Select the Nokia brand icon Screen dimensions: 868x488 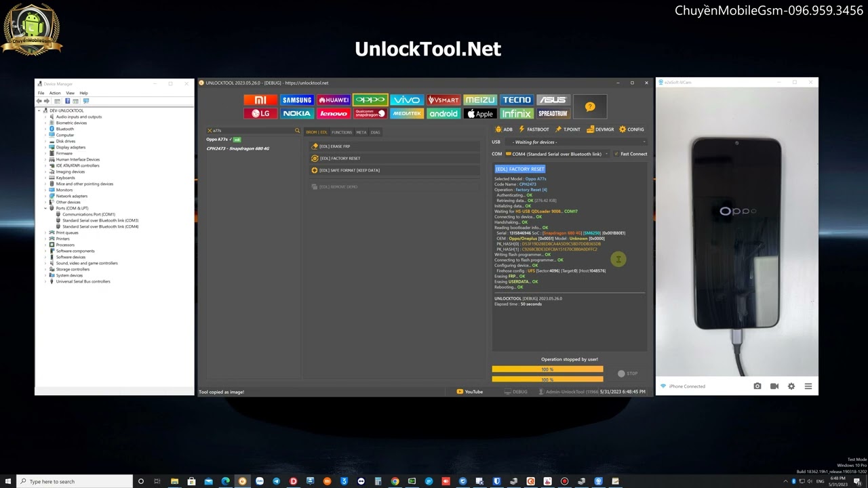pos(297,113)
